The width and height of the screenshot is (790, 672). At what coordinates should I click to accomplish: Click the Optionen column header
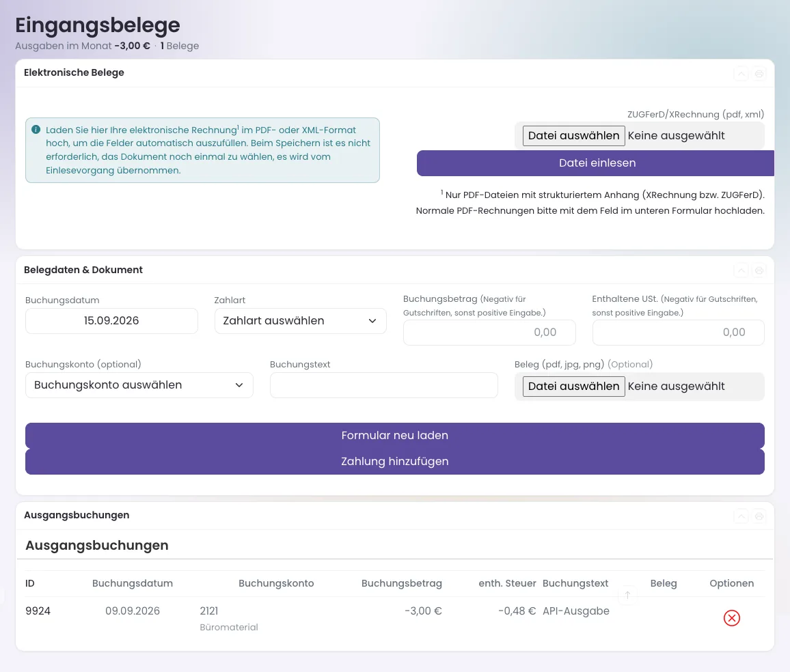point(731,583)
